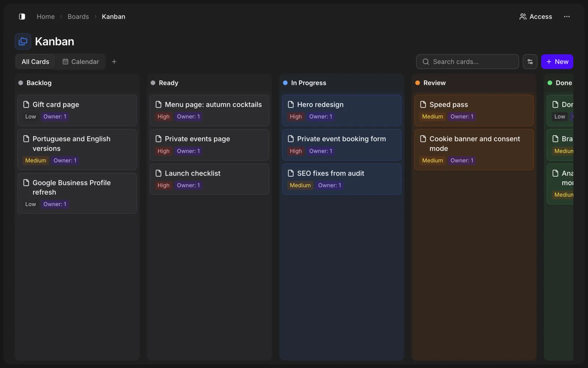Open the three-dot more options menu
The height and width of the screenshot is (368, 588).
point(567,17)
